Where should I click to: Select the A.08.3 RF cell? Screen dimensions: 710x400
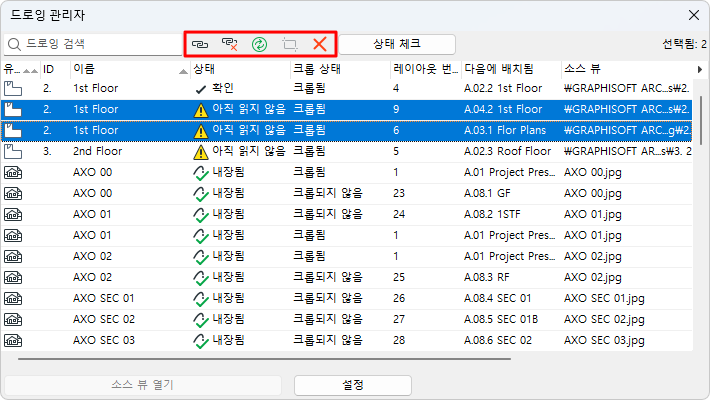click(x=486, y=277)
